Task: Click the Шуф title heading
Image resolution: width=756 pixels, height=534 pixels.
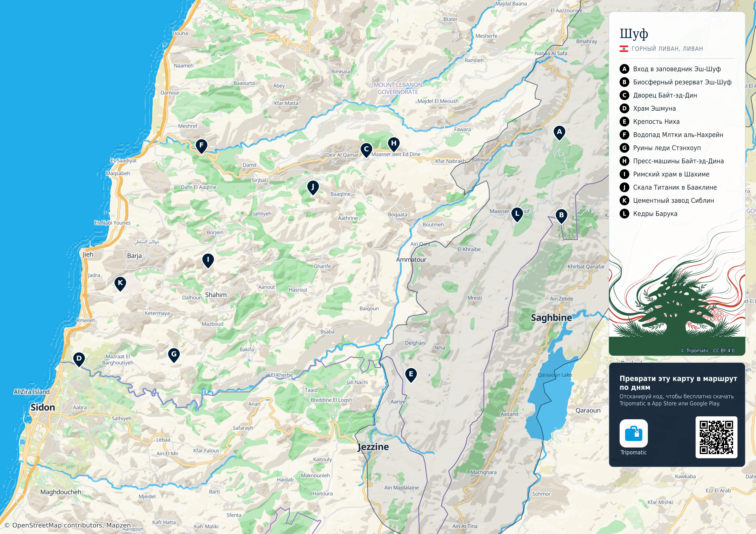Action: click(x=634, y=34)
